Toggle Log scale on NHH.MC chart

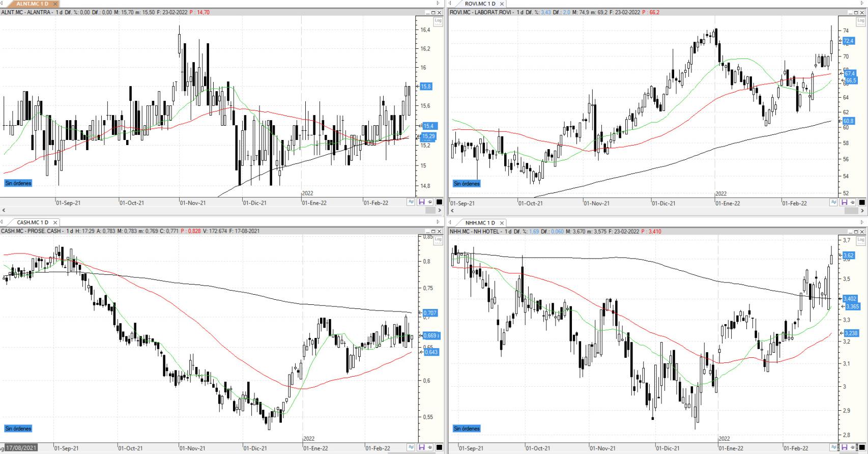click(861, 240)
